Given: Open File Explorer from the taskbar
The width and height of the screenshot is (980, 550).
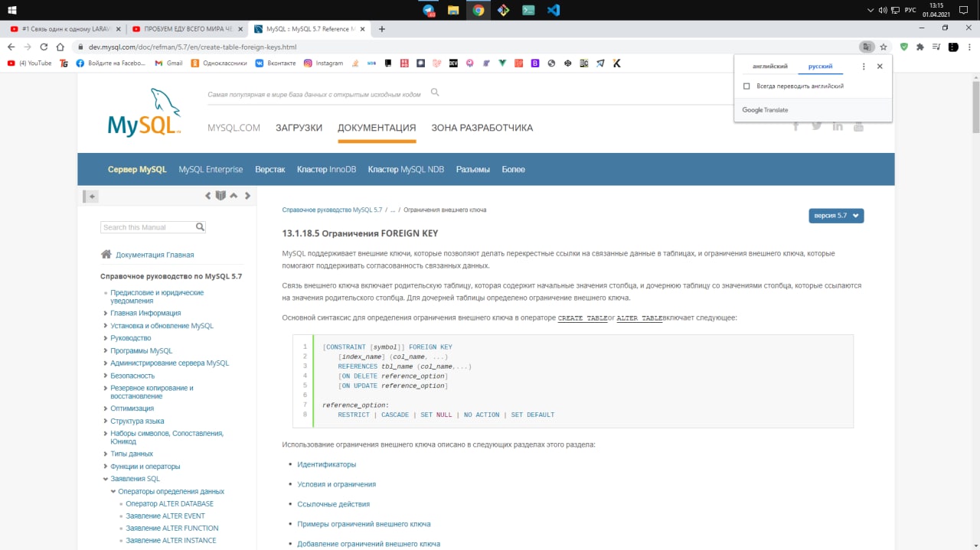Looking at the screenshot, I should point(453,10).
